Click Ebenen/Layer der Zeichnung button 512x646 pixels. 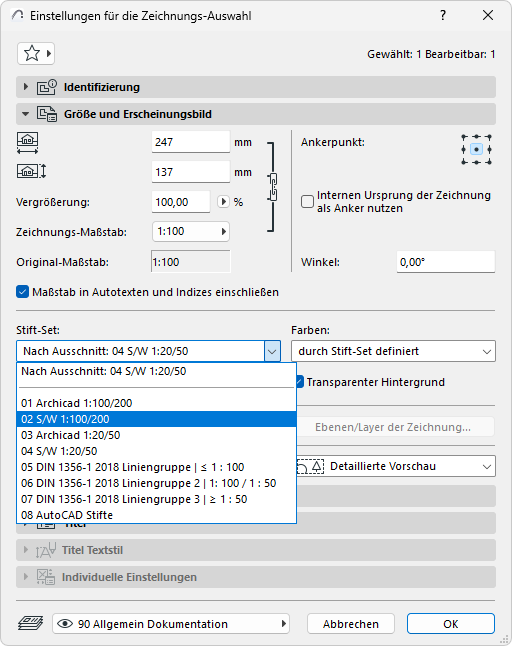click(393, 427)
